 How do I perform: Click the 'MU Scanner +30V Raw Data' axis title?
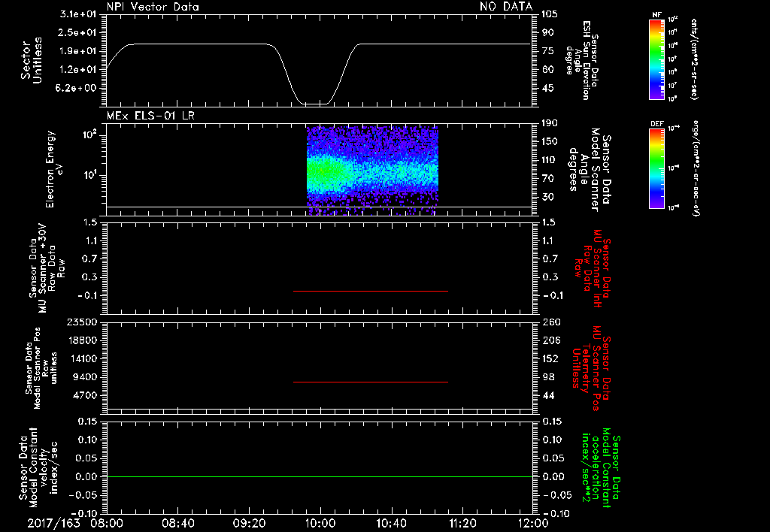pos(47,268)
